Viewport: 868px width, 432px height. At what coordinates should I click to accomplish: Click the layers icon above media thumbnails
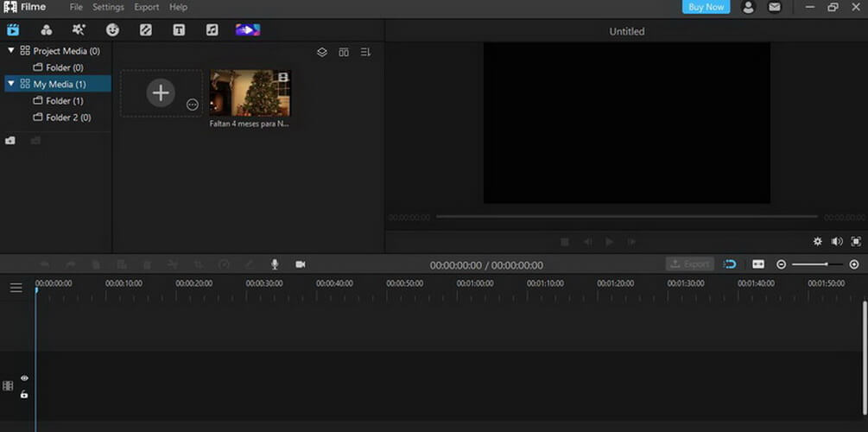pos(322,52)
